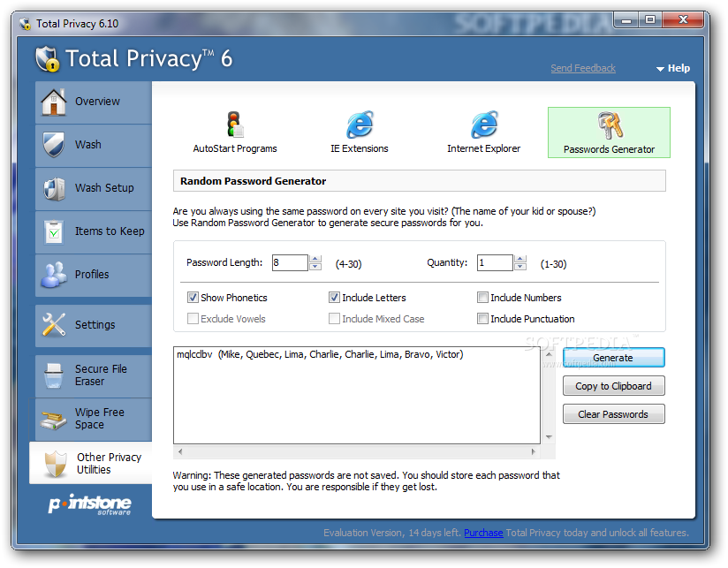The image size is (728, 568).
Task: Decrease Quantity with down arrow
Action: pyautogui.click(x=520, y=267)
